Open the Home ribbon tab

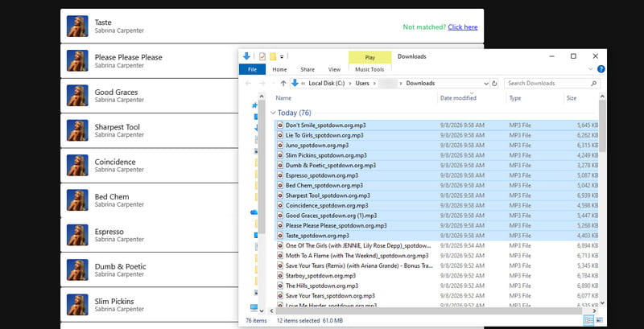coord(279,70)
